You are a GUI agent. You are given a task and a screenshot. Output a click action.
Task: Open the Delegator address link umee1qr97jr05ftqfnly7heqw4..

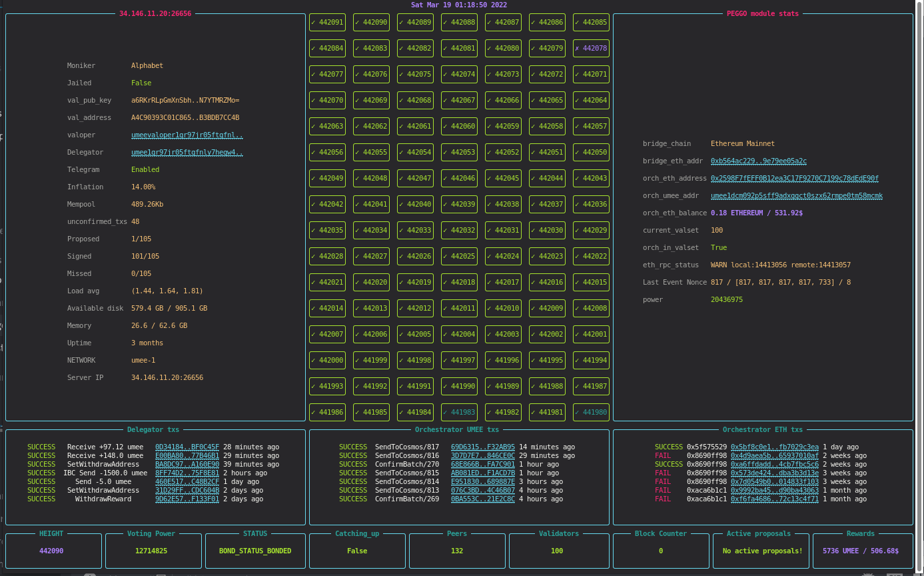(x=187, y=153)
